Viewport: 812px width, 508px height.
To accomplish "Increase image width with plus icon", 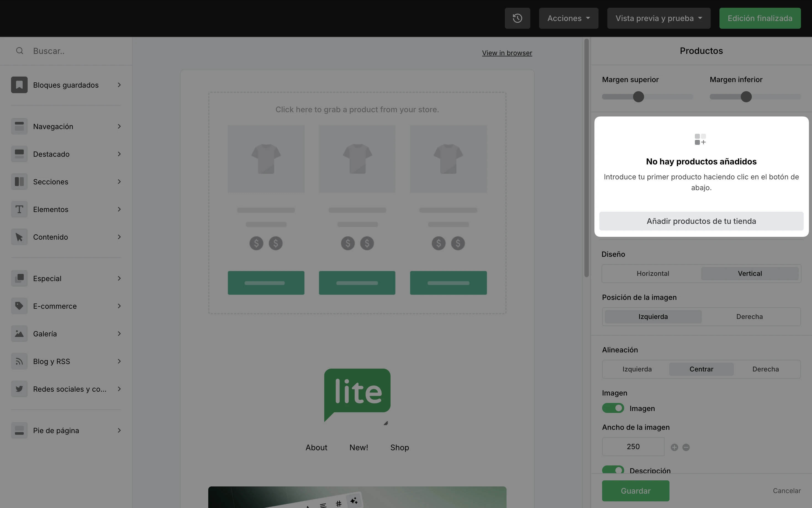I will coord(674,447).
